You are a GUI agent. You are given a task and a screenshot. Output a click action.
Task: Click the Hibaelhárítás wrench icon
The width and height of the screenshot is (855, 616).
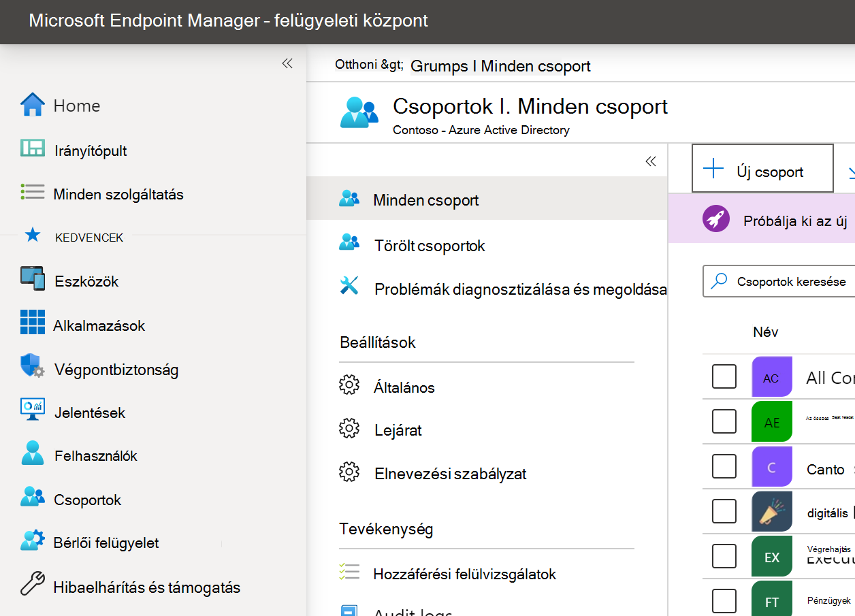tap(32, 584)
